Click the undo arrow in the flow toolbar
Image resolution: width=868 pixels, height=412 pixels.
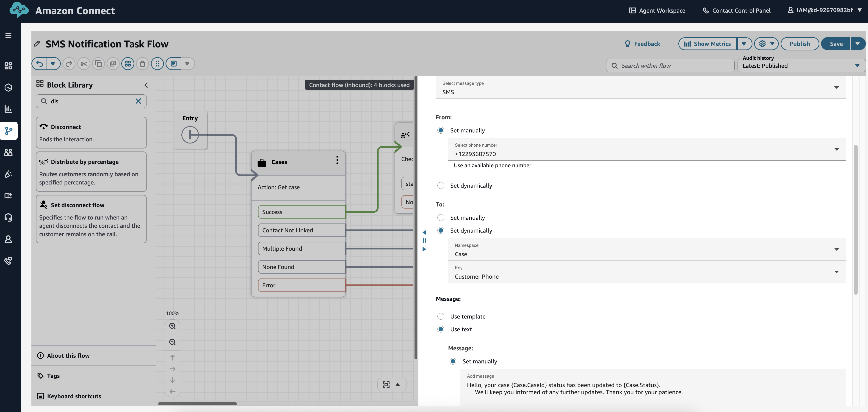tap(40, 64)
